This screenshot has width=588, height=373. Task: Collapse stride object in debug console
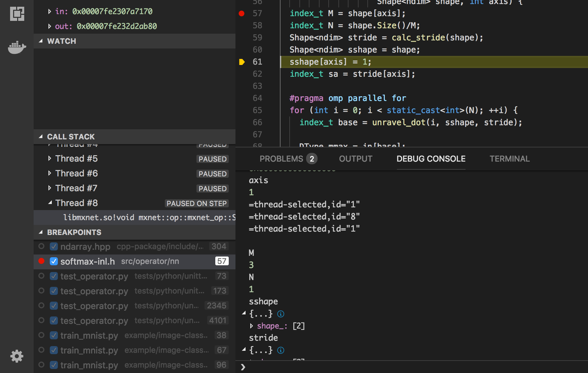[x=244, y=350]
